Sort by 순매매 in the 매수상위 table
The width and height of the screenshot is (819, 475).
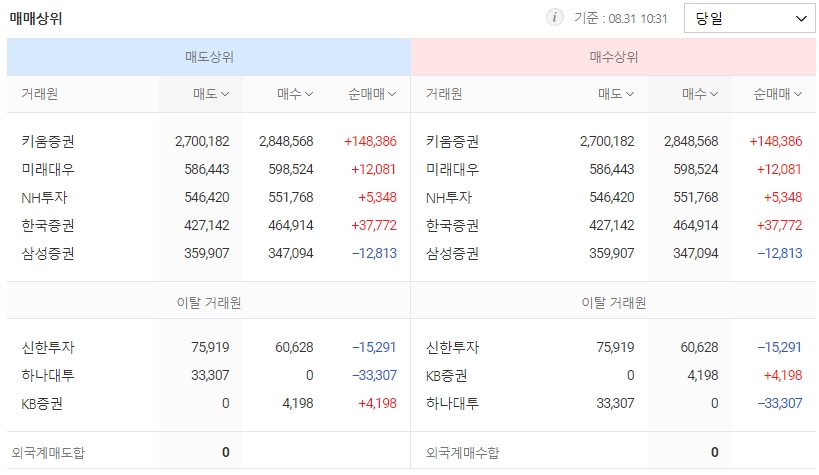[777, 94]
